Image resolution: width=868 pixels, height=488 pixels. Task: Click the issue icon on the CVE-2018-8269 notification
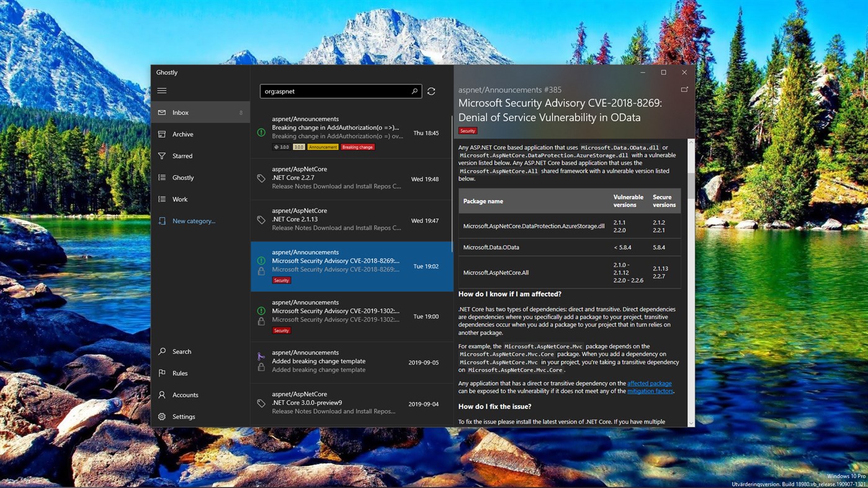coord(261,261)
